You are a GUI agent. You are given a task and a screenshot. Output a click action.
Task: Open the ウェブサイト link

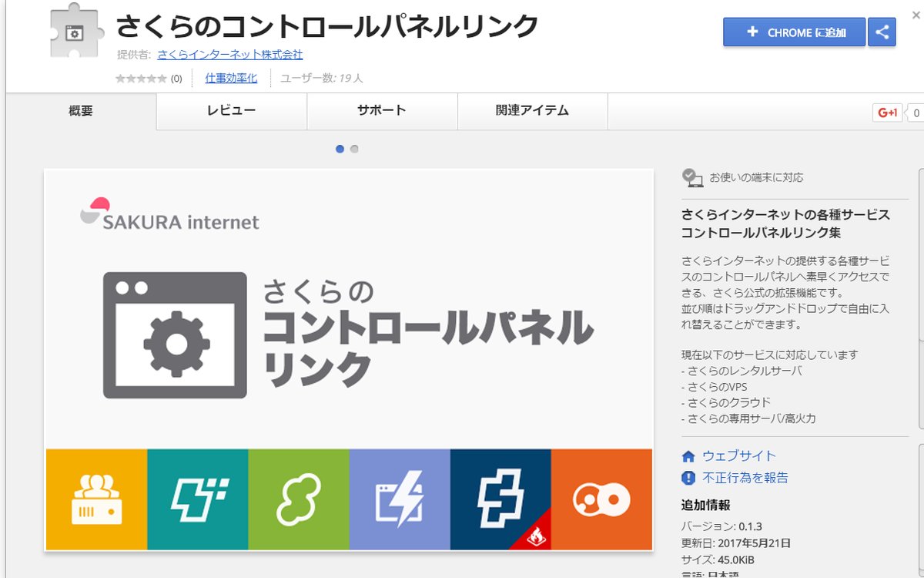(x=739, y=455)
